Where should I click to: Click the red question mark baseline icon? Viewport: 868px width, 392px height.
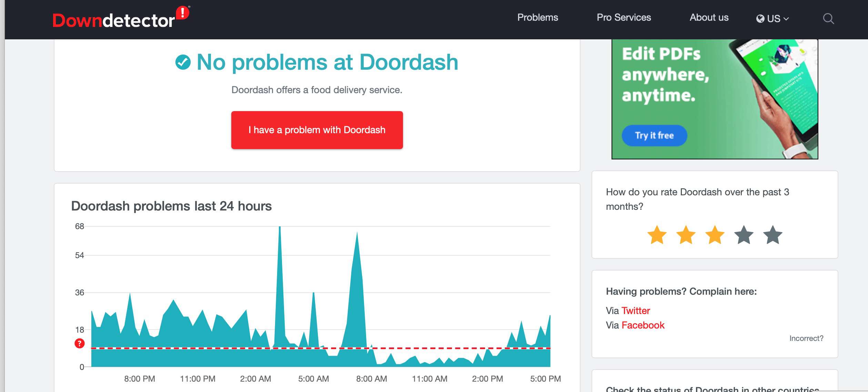tap(80, 343)
